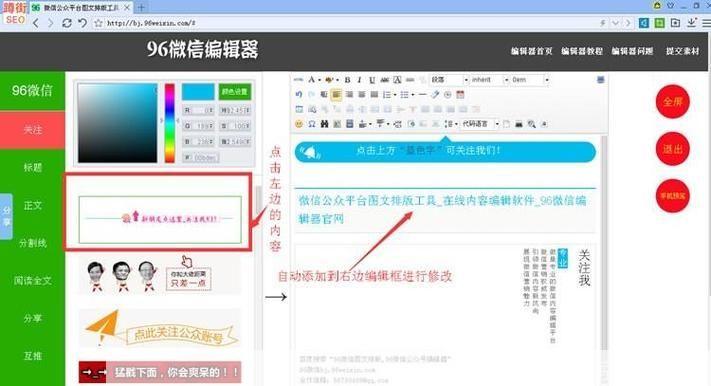711x386 pixels.
Task: Select the 猛戳下面 red banner template
Action: pos(160,372)
